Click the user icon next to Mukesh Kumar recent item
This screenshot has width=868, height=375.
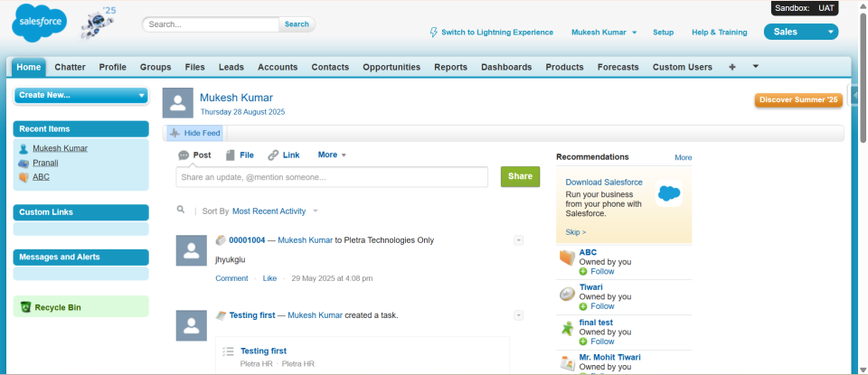[24, 149]
